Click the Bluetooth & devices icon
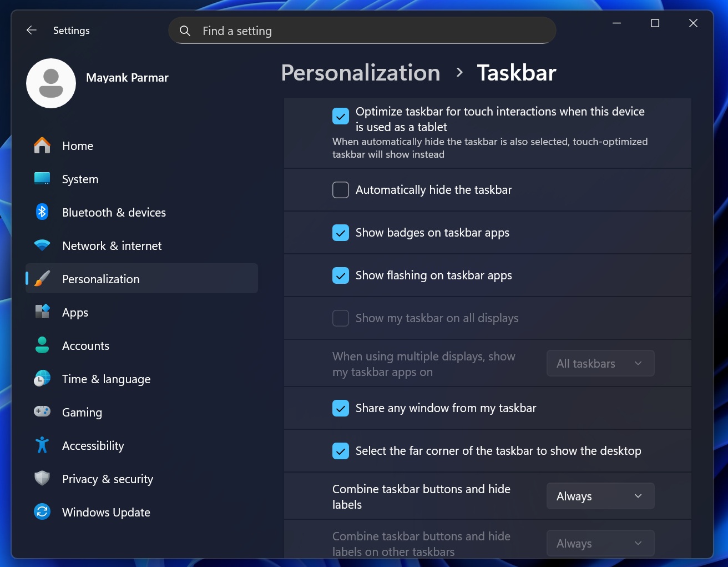Image resolution: width=728 pixels, height=567 pixels. coord(42,212)
